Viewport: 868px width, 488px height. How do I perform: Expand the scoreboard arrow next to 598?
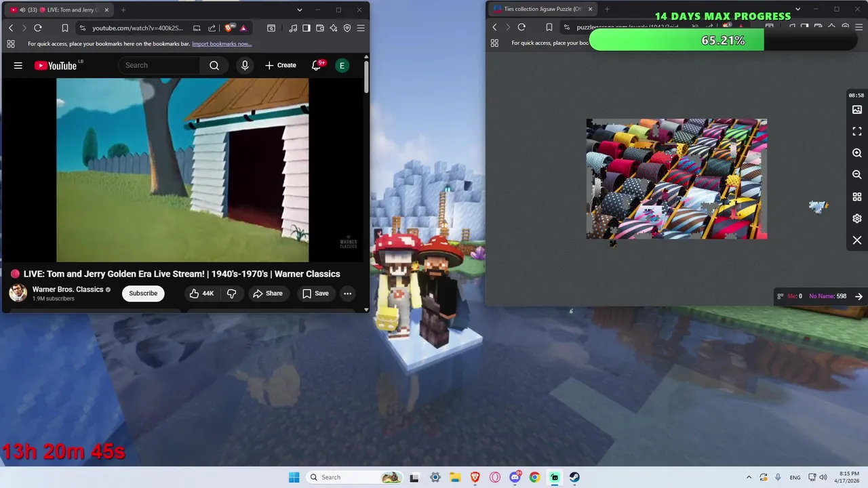coord(859,296)
